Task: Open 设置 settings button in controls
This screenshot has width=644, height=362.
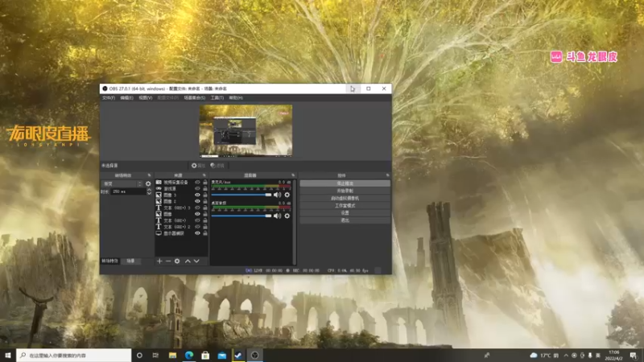Action: 345,213
